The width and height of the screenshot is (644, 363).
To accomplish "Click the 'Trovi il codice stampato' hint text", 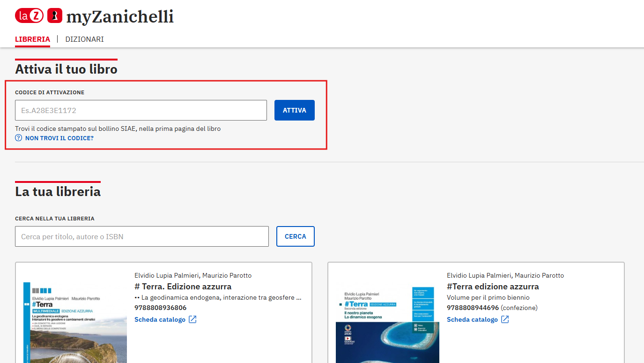I will (x=118, y=129).
